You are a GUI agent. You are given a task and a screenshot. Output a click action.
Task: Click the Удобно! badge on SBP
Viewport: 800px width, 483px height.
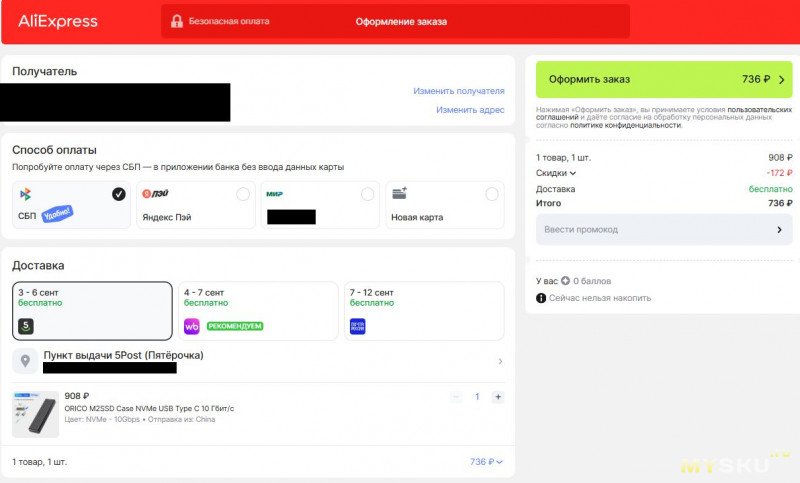(57, 214)
